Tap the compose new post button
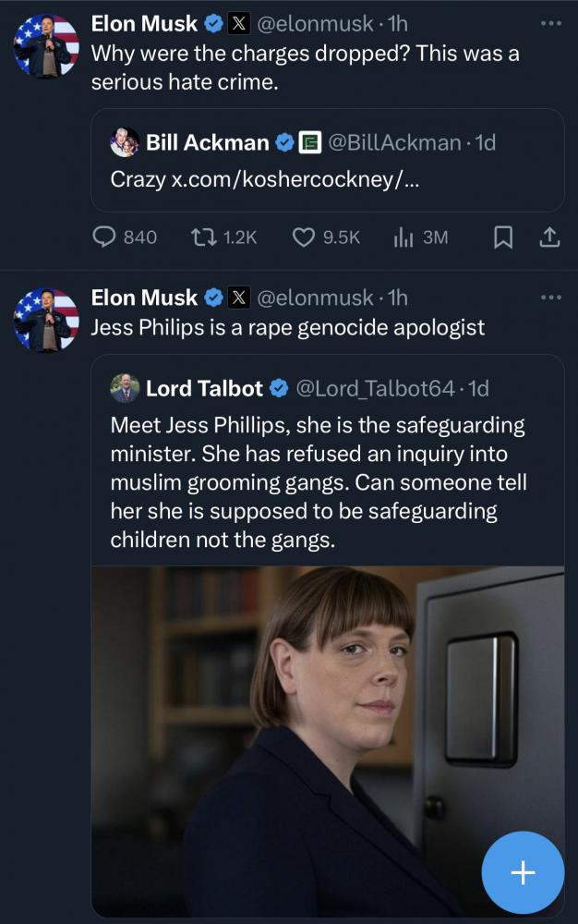578x924 pixels. (523, 872)
